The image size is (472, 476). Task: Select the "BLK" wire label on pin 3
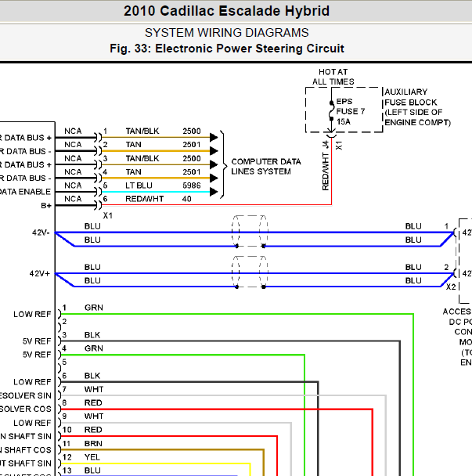coord(92,335)
